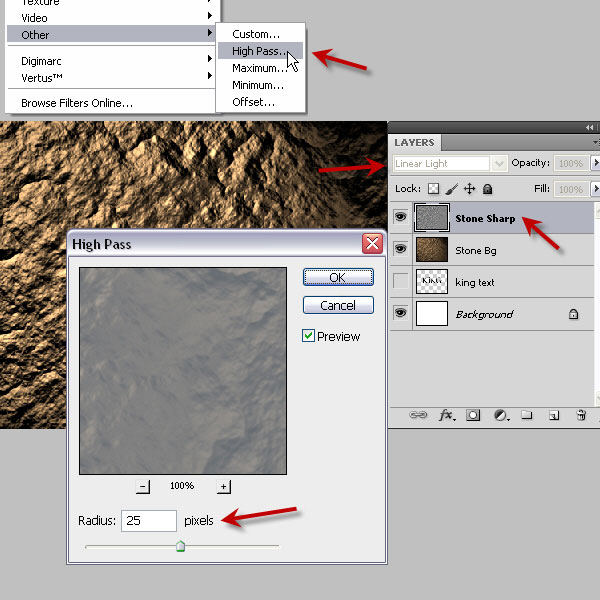The image size is (600, 600).
Task: Open the Opacity slider arrow
Action: point(595,163)
